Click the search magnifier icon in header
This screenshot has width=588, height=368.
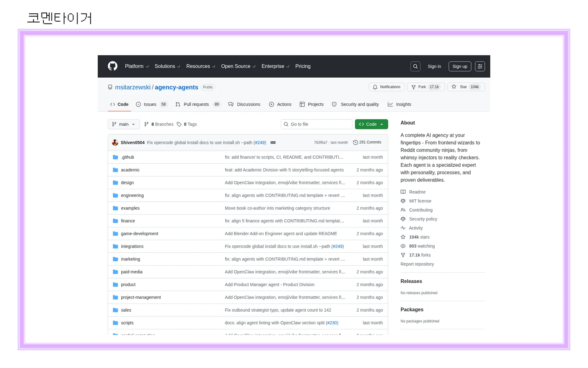click(415, 67)
